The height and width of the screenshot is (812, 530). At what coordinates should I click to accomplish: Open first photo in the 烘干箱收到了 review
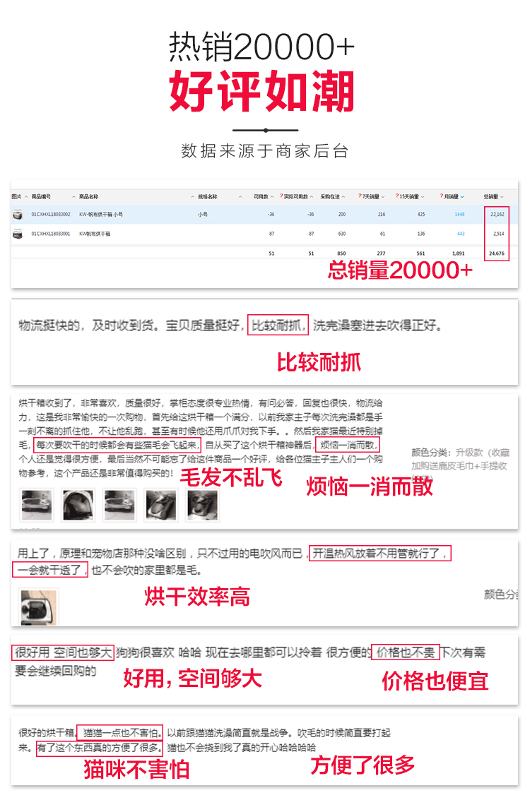point(36,504)
